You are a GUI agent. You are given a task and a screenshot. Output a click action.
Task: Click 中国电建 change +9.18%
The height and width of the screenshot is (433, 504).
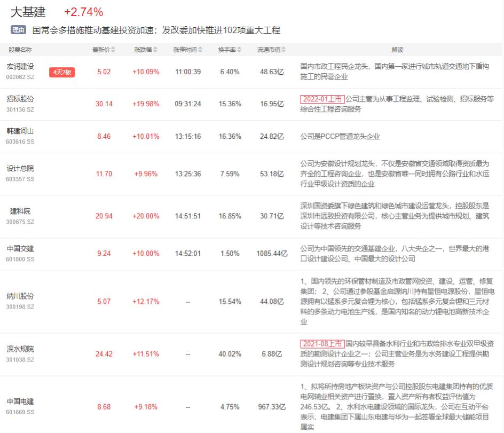tap(146, 407)
